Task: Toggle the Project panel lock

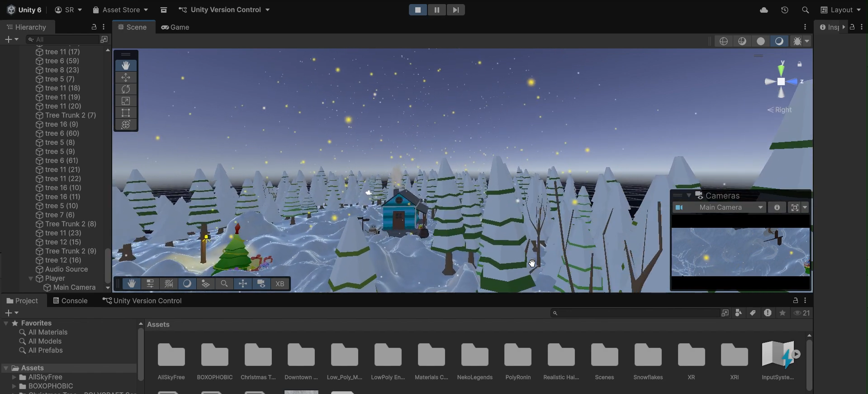Action: (x=795, y=300)
